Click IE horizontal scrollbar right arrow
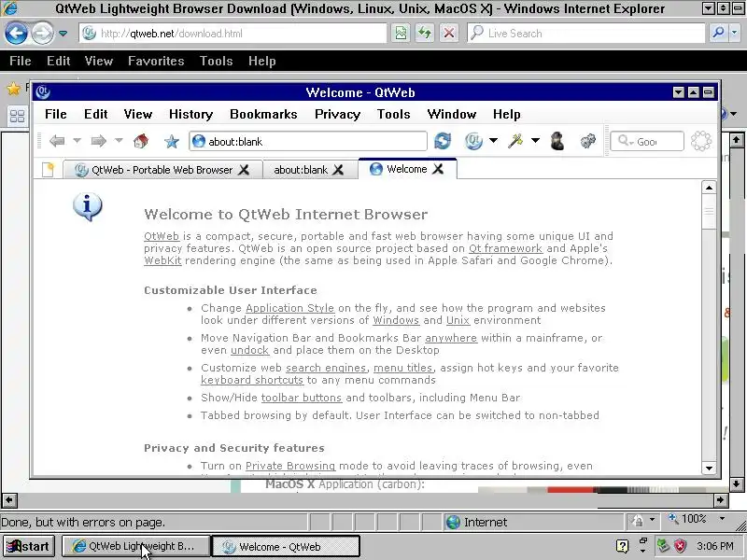Screen dimensions: 747x560 720,500
